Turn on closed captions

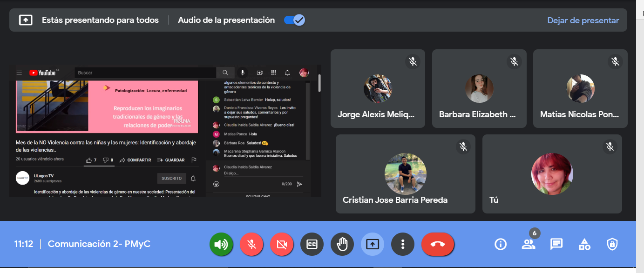312,244
